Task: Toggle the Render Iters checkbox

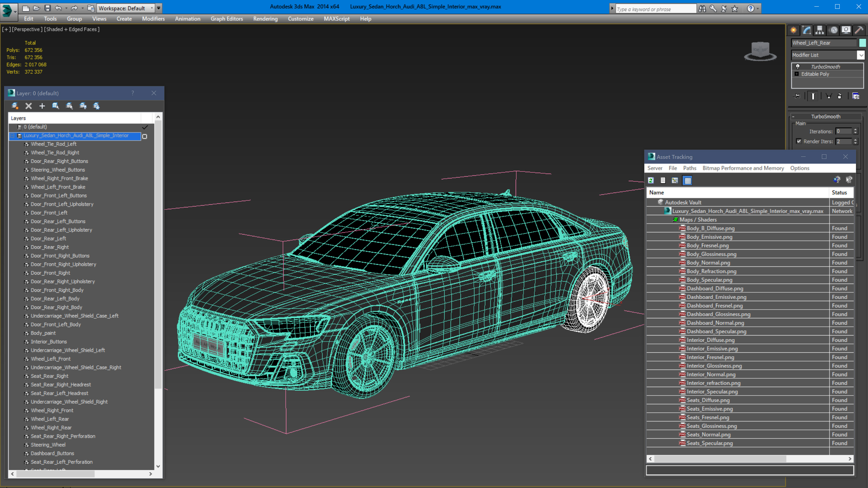Action: [799, 141]
